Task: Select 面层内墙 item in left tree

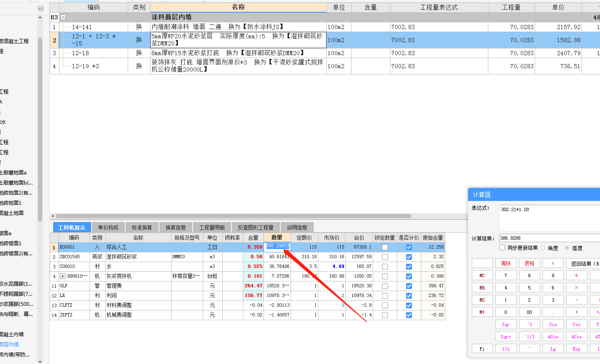Action: (9, 345)
